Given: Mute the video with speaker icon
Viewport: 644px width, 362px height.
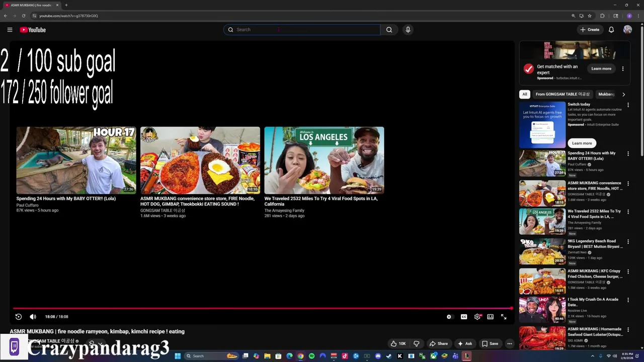Looking at the screenshot, I should tap(33, 317).
